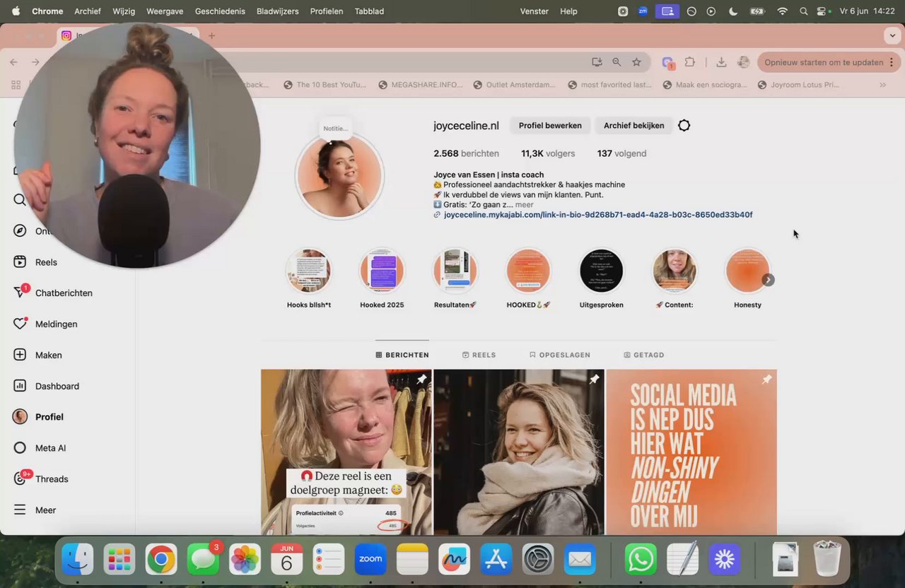Launch WhatsApp from the Dock
905x588 pixels.
tap(641, 560)
